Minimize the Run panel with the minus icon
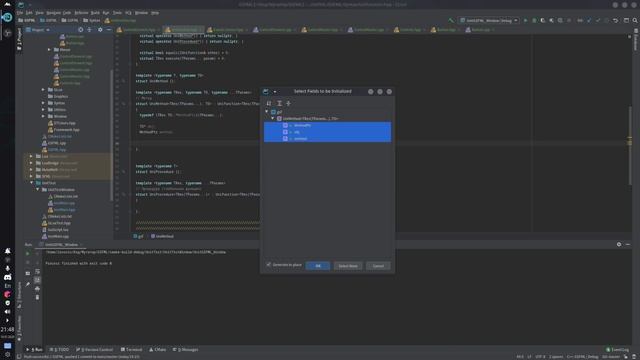Screen dimensions: 640x360 point(628,244)
